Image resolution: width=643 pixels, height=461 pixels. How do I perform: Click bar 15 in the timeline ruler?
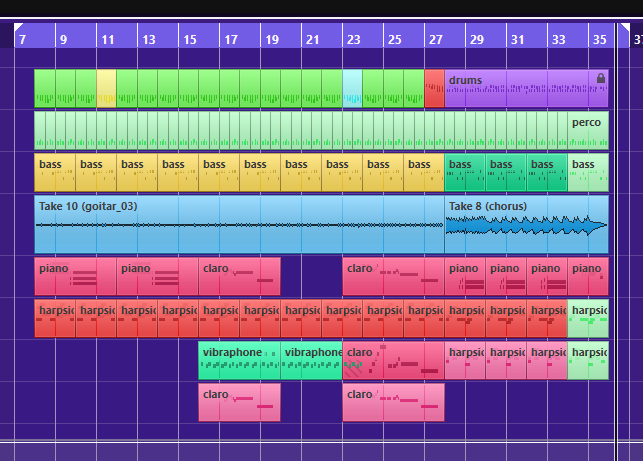pyautogui.click(x=189, y=40)
